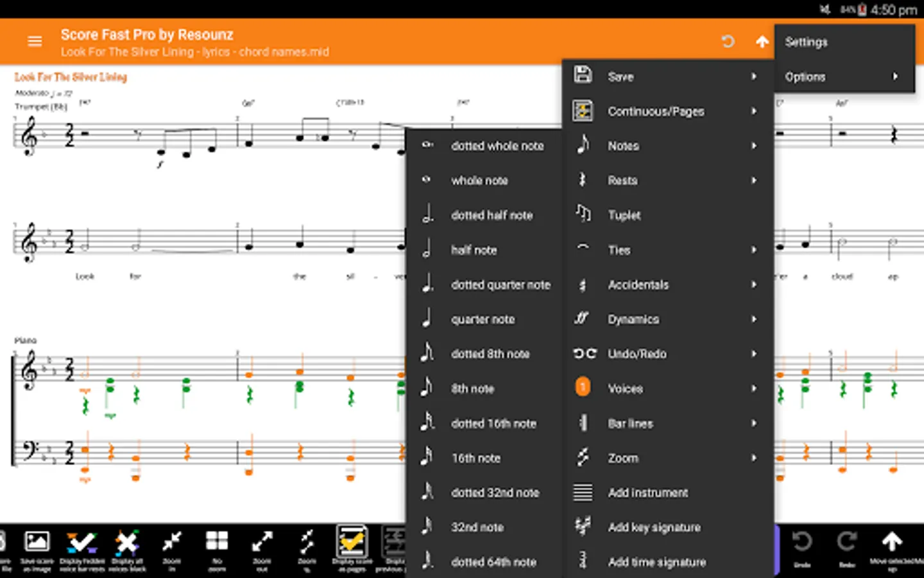
Task: Click the Save score as image icon
Action: pos(37,543)
